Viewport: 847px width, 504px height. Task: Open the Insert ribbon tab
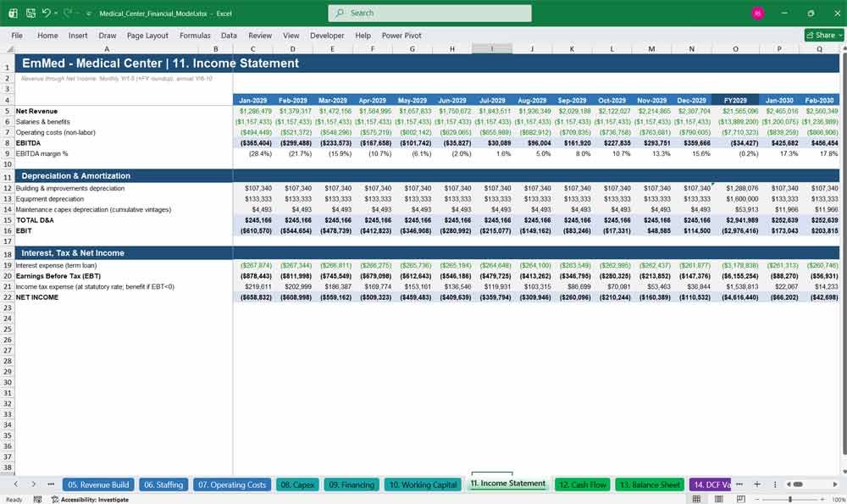78,35
